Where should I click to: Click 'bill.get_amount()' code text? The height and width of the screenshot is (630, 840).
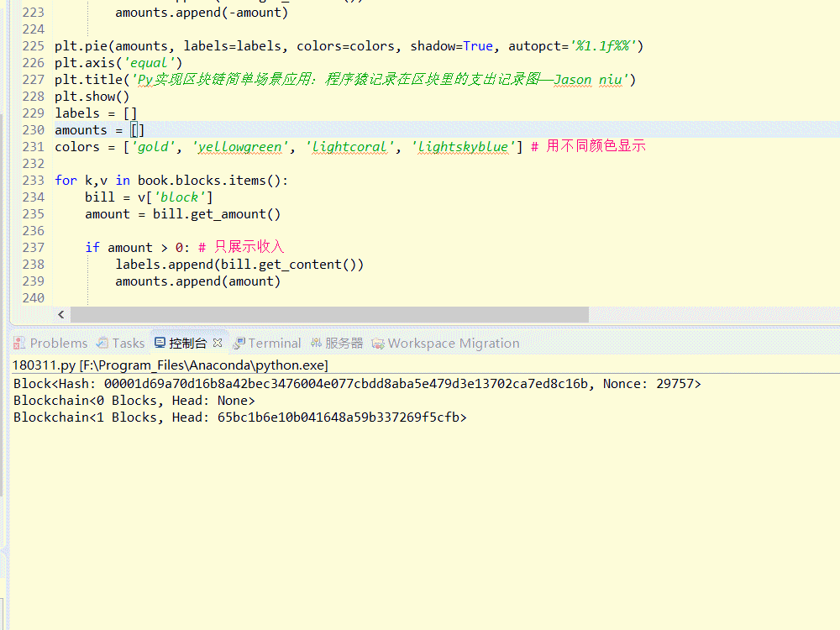coord(217,214)
